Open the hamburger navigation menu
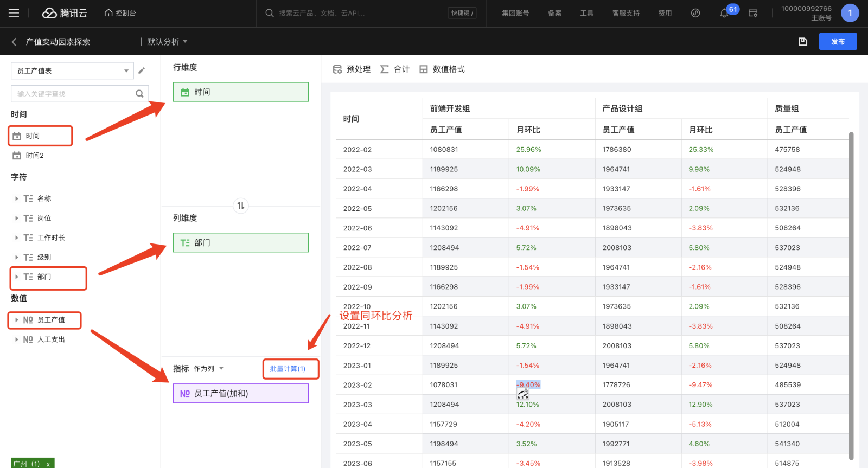 14,13
